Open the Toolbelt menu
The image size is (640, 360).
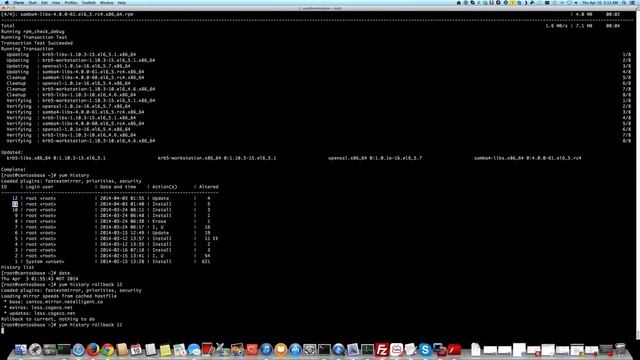tap(89, 2)
